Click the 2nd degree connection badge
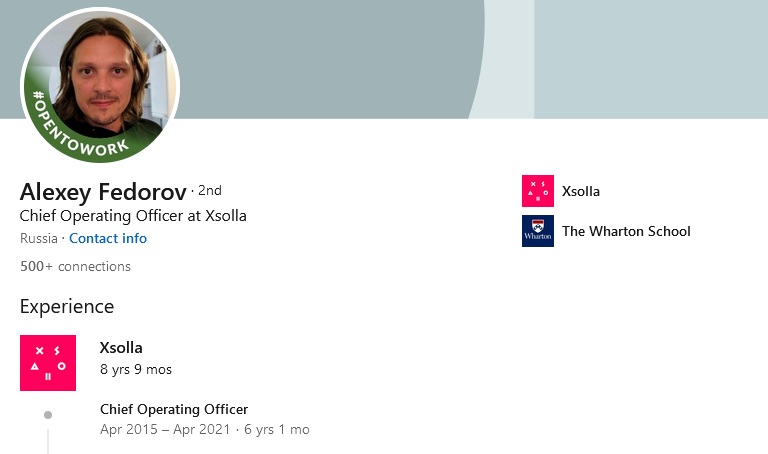 [209, 190]
